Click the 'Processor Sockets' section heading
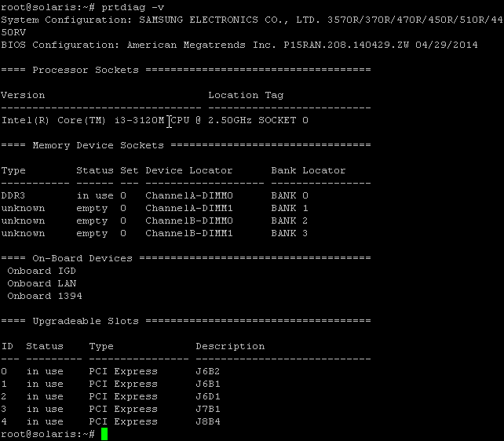 pyautogui.click(x=86, y=70)
